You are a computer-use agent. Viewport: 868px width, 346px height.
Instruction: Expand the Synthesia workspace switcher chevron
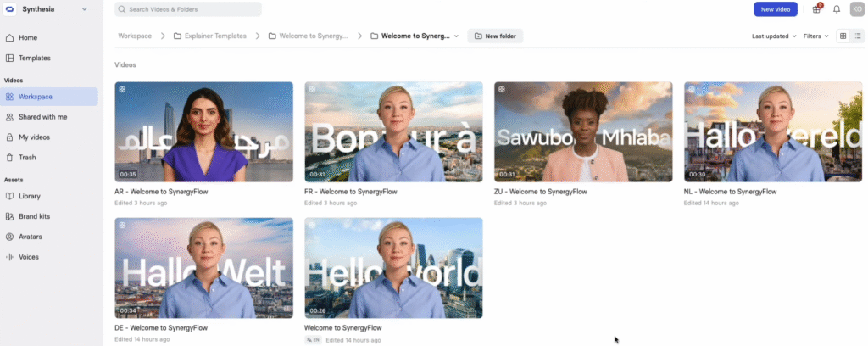tap(84, 9)
